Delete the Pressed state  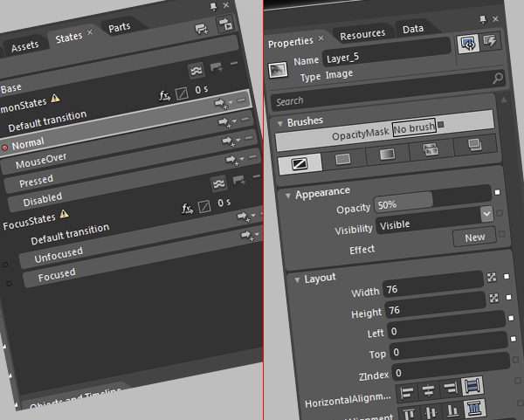(249, 138)
